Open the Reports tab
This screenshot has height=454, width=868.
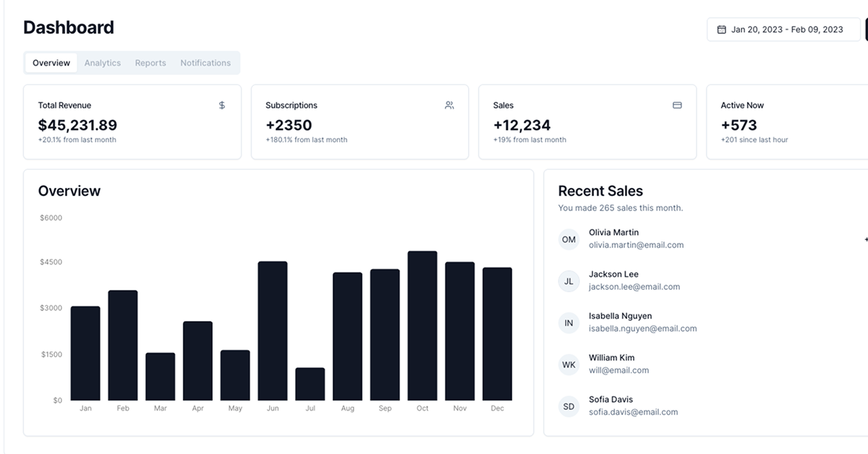coord(150,63)
